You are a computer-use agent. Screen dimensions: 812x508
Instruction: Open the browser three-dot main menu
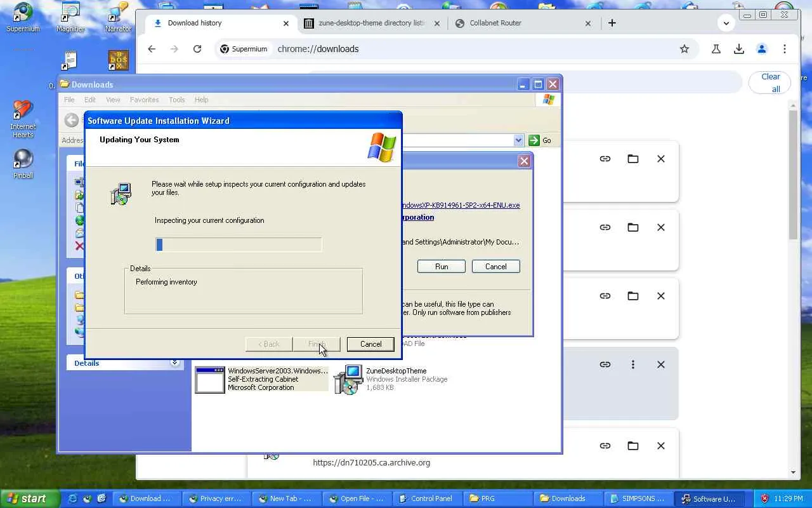[x=785, y=49]
